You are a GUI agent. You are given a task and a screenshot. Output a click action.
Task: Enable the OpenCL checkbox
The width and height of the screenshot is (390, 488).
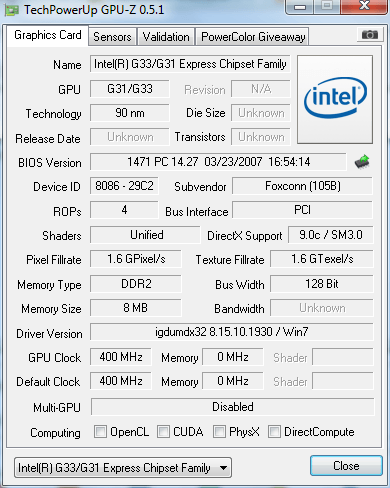coord(100,431)
